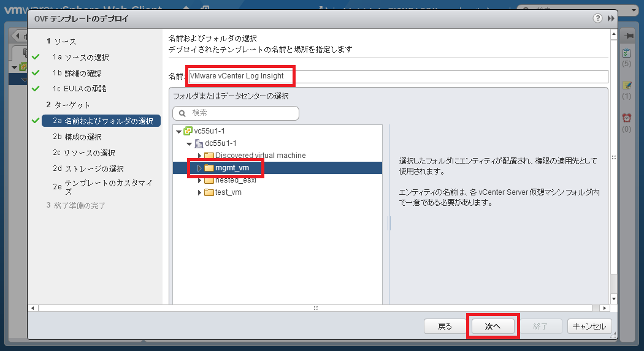Click the キャンセル cancel button

pos(589,326)
